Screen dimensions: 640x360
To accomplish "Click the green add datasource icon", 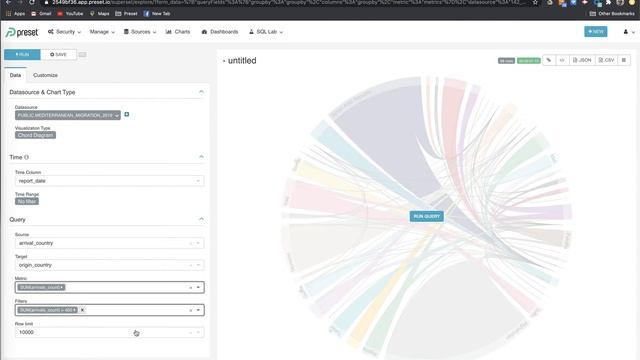I will click(x=127, y=115).
